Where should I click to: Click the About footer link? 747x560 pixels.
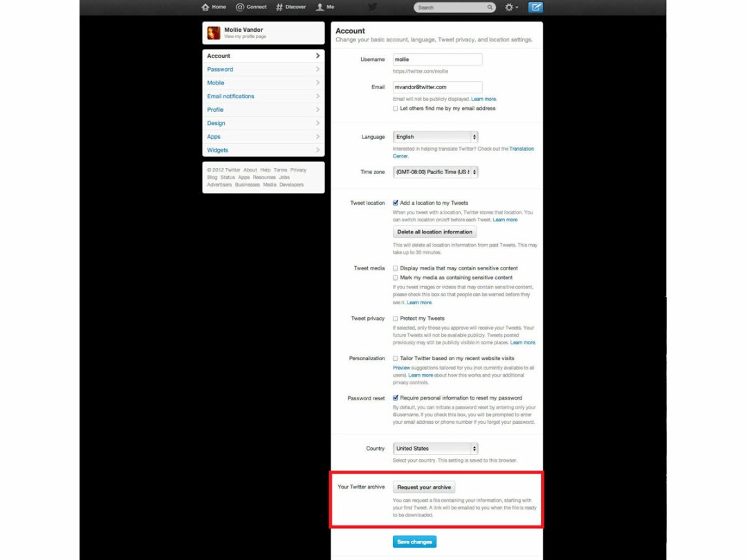pos(250,170)
